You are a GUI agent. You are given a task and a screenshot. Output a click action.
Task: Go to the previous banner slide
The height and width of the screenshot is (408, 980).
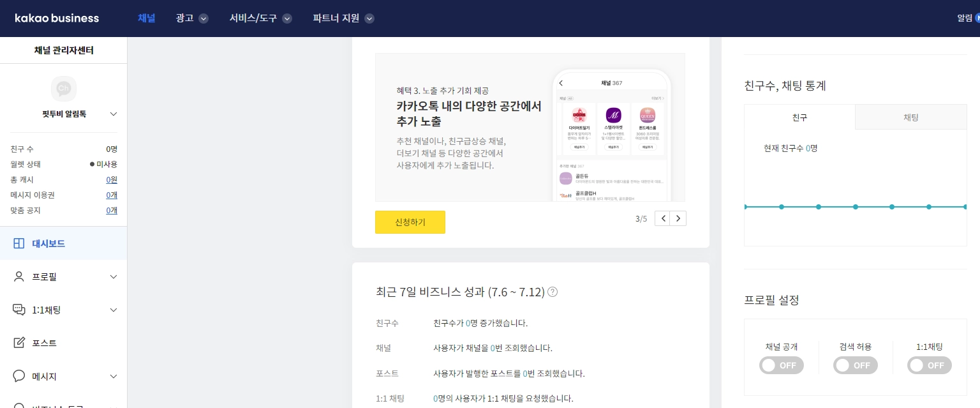[x=664, y=218]
